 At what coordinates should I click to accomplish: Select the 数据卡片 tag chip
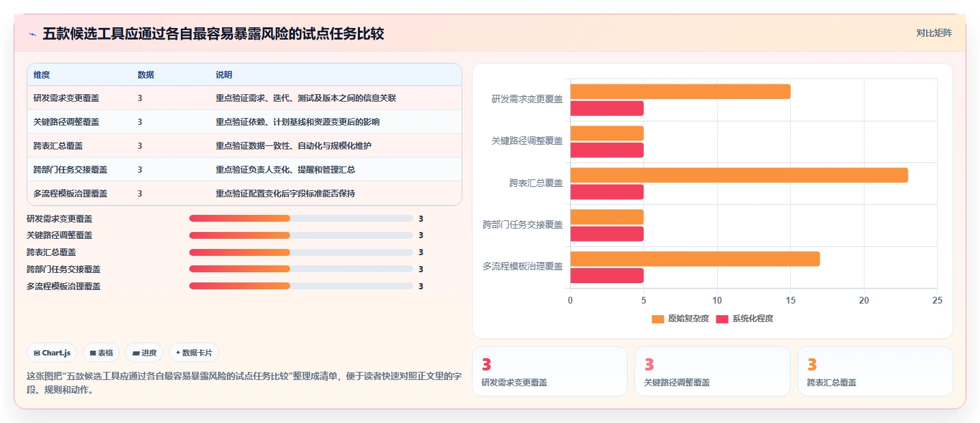click(194, 353)
